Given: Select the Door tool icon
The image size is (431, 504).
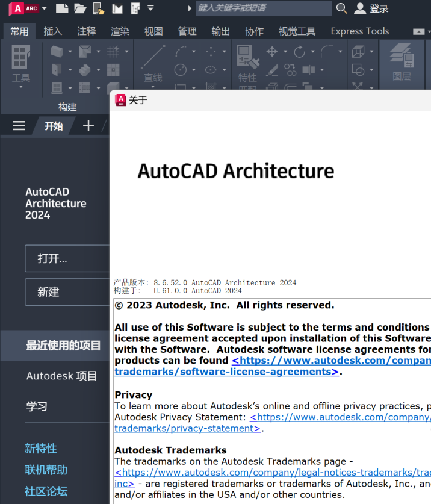Looking at the screenshot, I should (x=57, y=69).
